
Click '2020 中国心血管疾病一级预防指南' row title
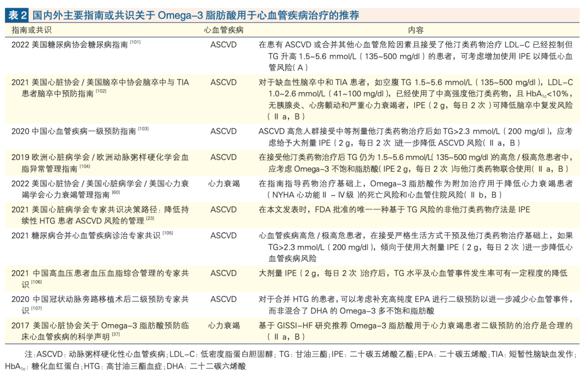point(73,132)
